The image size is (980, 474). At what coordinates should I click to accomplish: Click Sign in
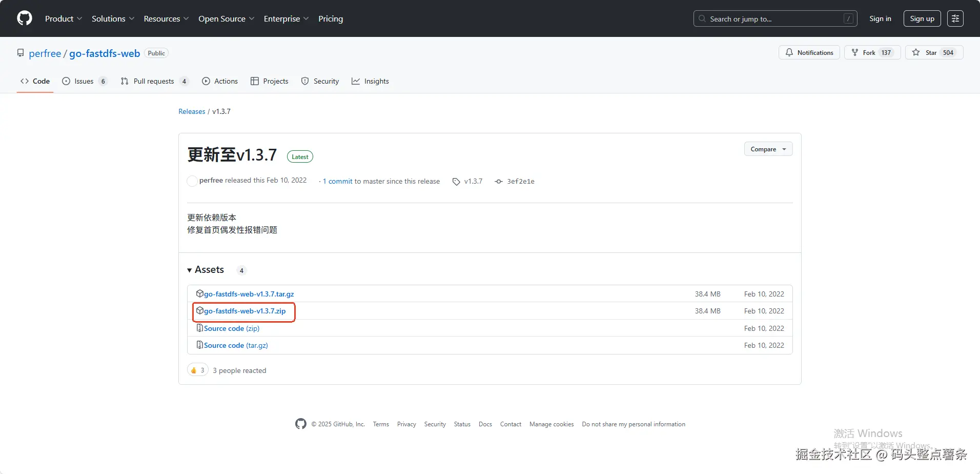click(880, 18)
